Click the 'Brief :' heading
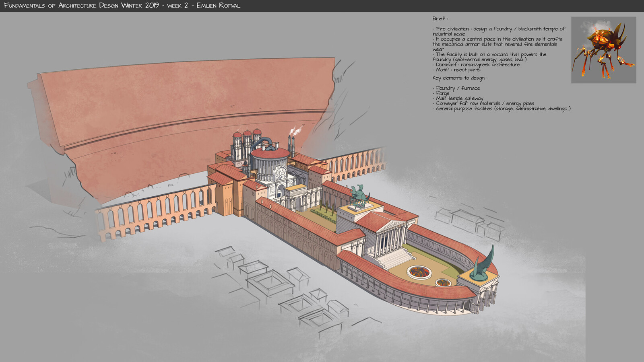The image size is (644, 362). [x=440, y=19]
